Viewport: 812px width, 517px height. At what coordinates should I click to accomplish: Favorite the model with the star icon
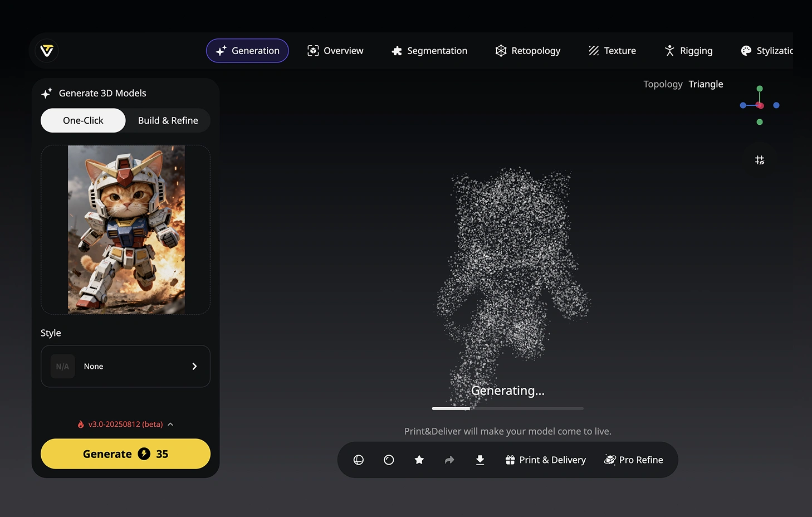click(x=419, y=460)
